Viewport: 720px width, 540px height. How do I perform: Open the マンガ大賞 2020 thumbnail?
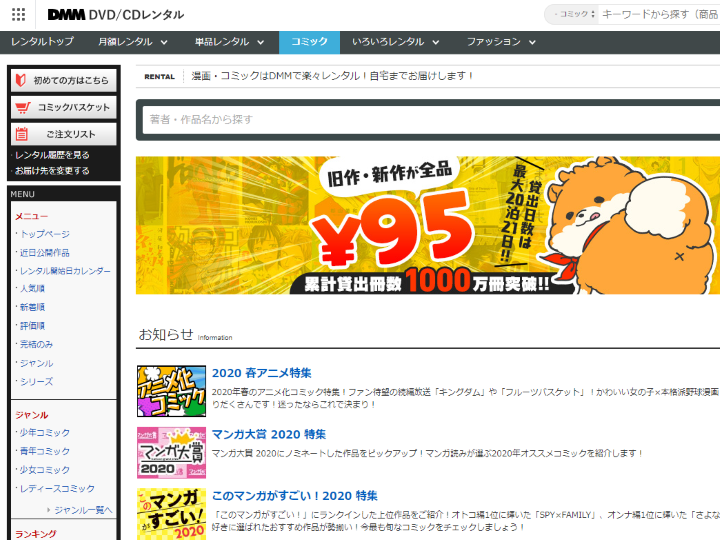click(x=171, y=453)
